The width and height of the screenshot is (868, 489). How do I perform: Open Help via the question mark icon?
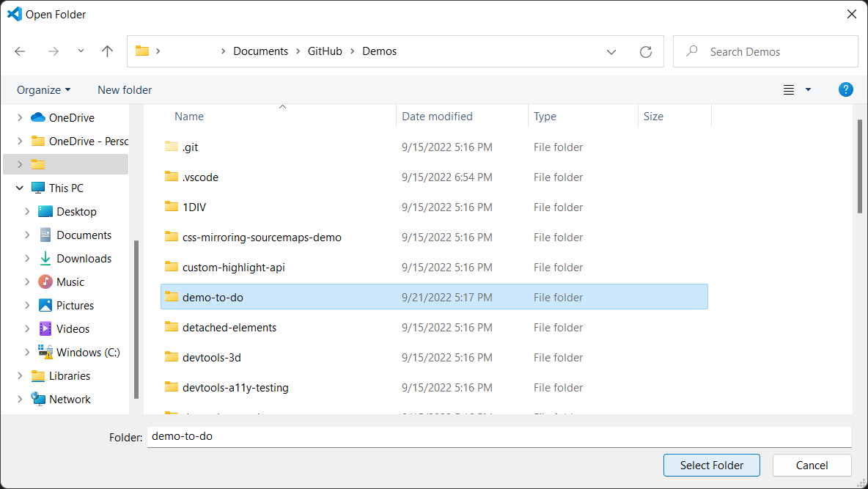[846, 89]
